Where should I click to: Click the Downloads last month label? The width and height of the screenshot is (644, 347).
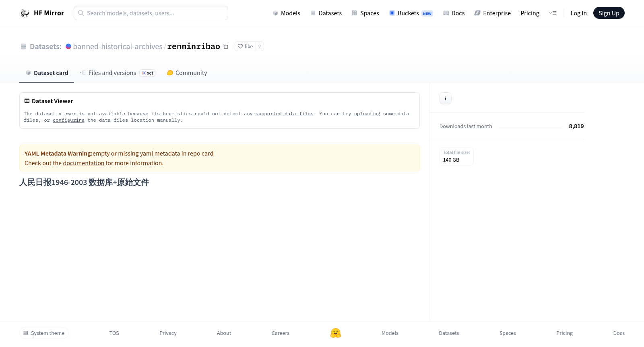pos(466,126)
